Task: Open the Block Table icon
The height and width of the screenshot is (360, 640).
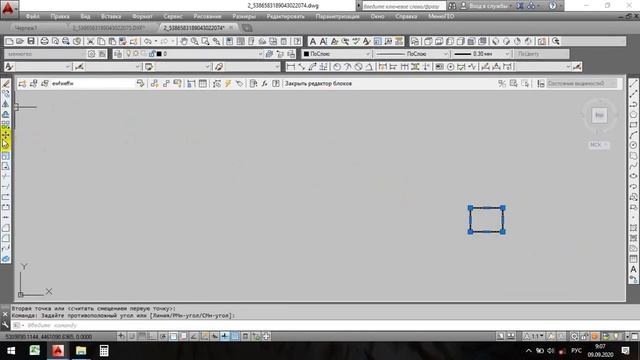Action: tap(203, 83)
